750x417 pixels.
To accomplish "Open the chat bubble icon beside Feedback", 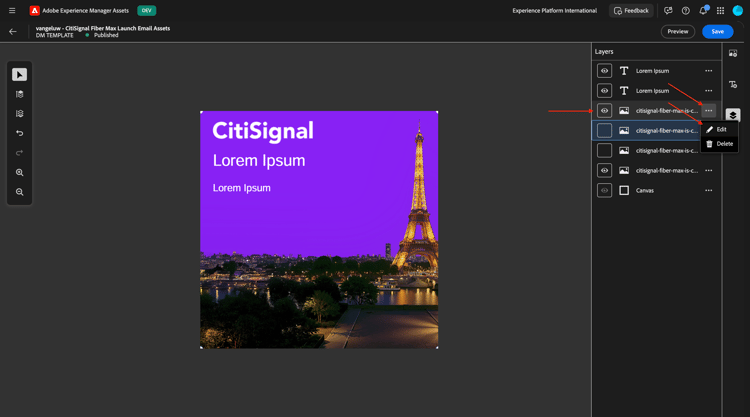I will (668, 11).
